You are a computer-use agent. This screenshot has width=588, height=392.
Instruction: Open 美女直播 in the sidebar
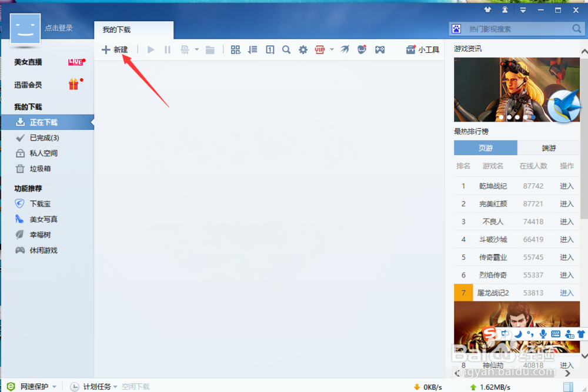click(28, 62)
